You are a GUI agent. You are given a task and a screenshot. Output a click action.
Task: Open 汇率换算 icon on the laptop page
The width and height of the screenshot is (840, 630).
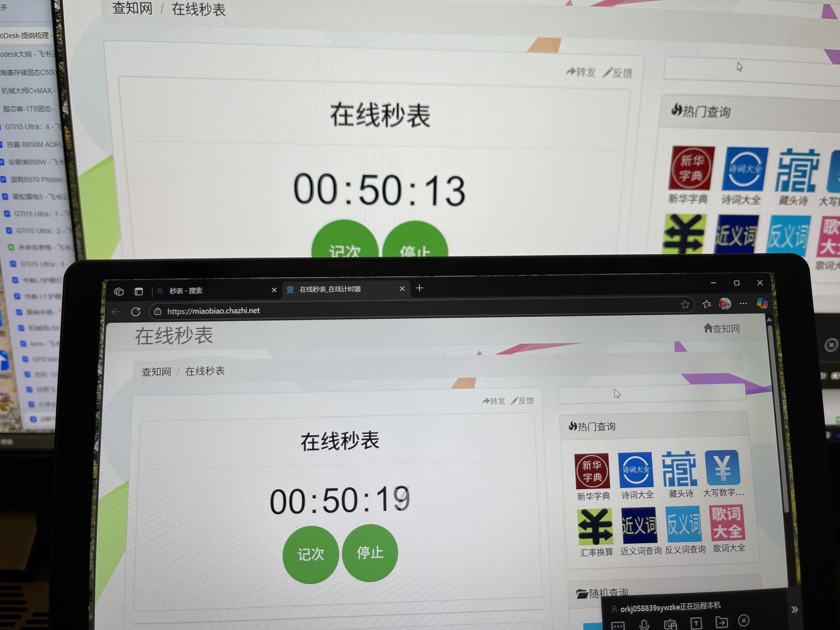click(x=595, y=527)
